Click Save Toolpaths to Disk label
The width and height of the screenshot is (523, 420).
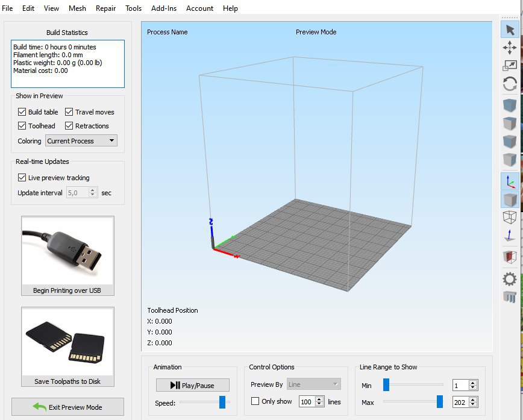tap(67, 381)
